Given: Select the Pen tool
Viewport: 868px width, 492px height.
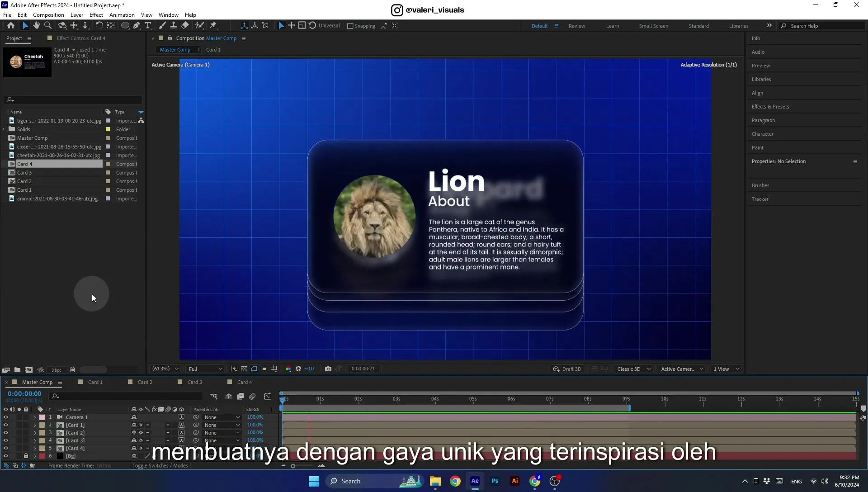Looking at the screenshot, I should click(x=137, y=26).
